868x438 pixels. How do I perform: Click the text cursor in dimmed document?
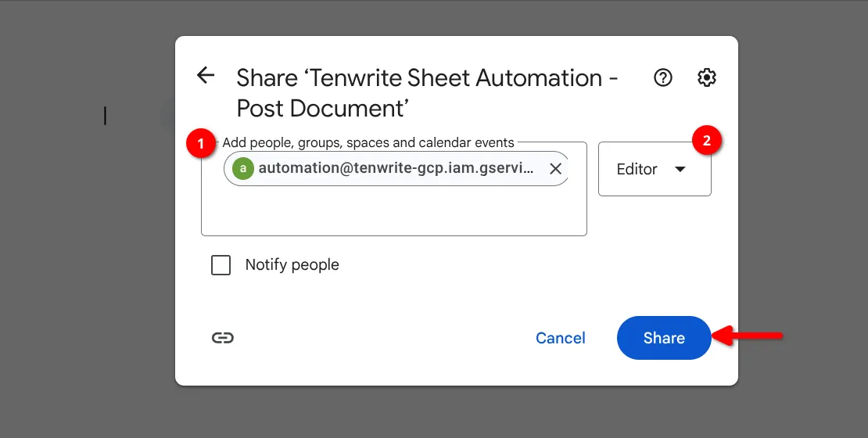pyautogui.click(x=106, y=117)
